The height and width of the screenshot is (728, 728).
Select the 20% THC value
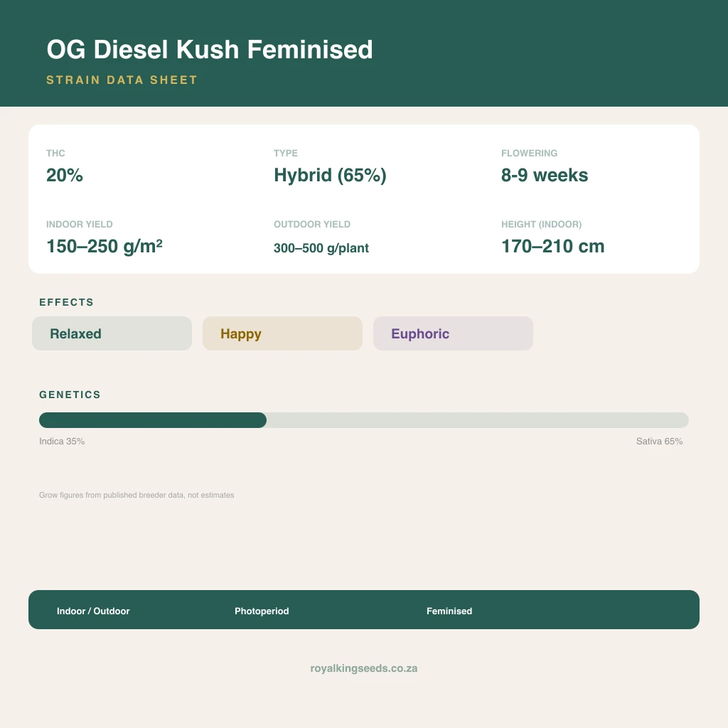65,175
